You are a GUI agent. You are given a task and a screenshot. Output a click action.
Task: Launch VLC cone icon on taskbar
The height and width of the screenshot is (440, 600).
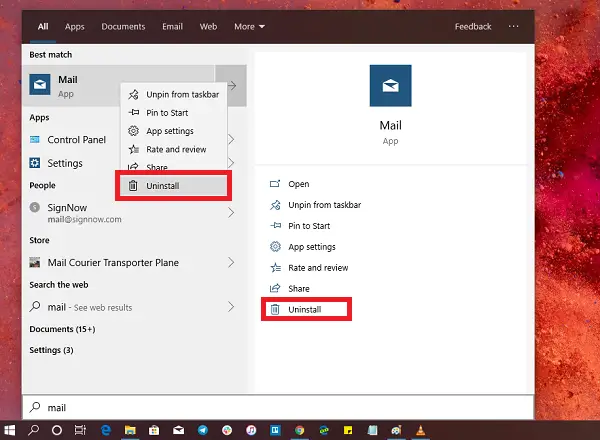(420, 430)
